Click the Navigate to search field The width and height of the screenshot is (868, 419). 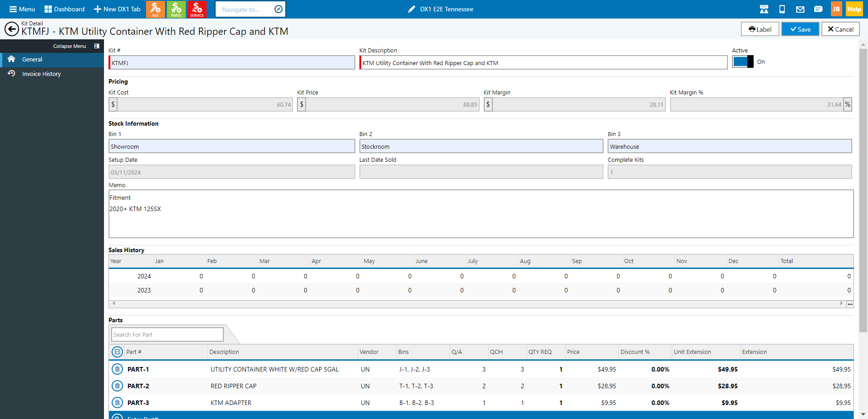click(244, 9)
